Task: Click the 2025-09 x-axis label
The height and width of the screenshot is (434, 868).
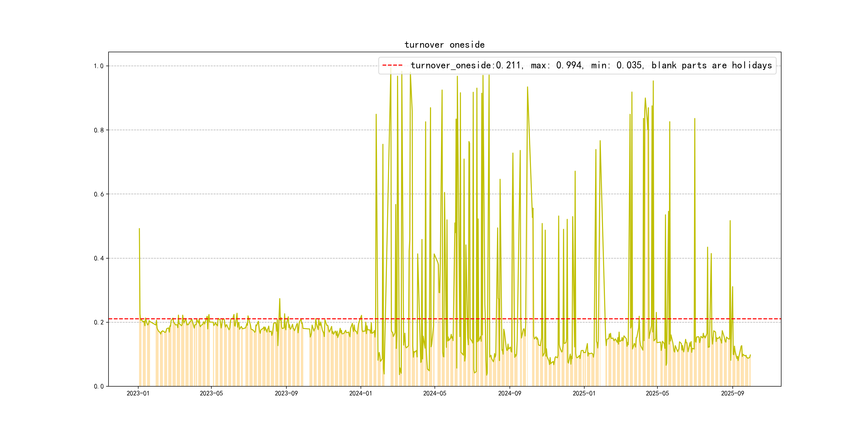Action: (x=732, y=393)
